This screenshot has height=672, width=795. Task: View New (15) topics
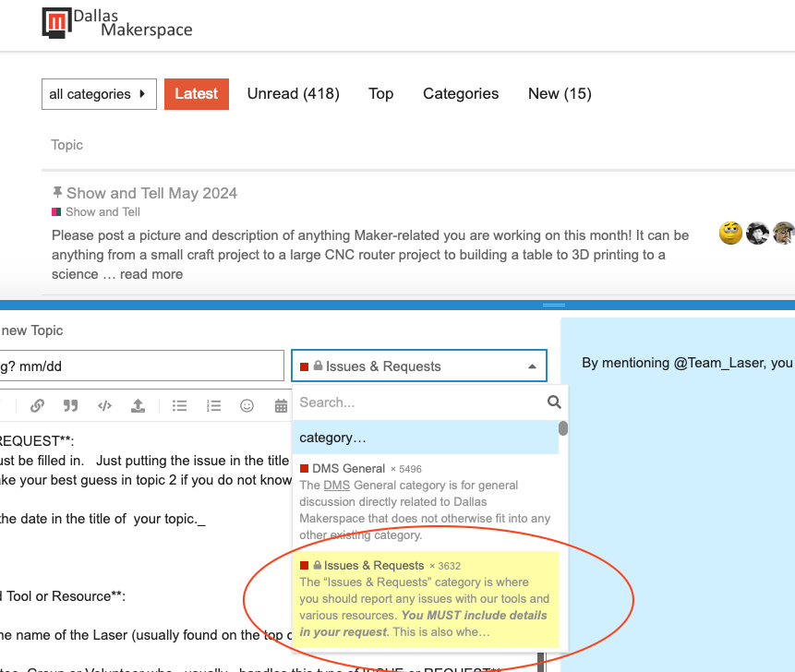[560, 94]
